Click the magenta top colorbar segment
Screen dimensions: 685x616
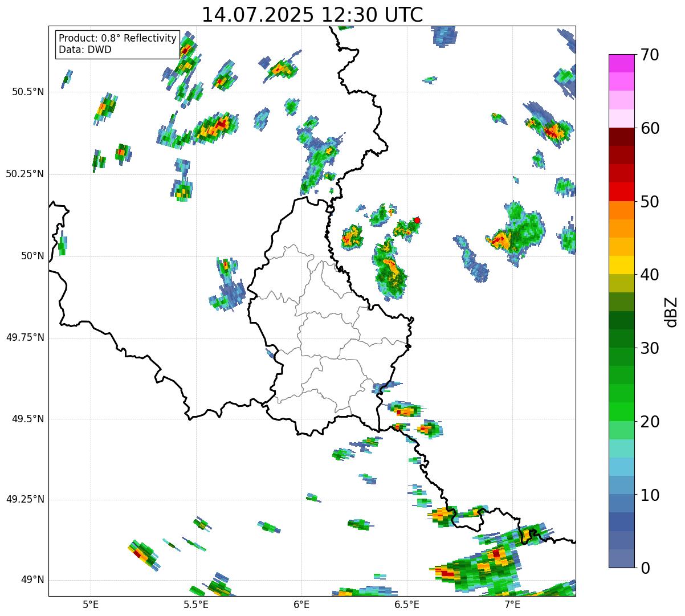point(621,63)
